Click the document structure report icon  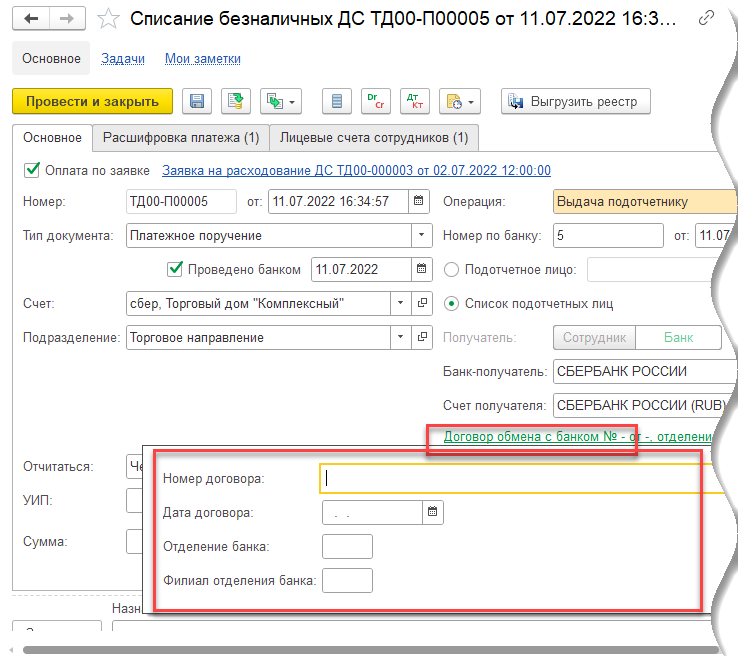[x=338, y=101]
